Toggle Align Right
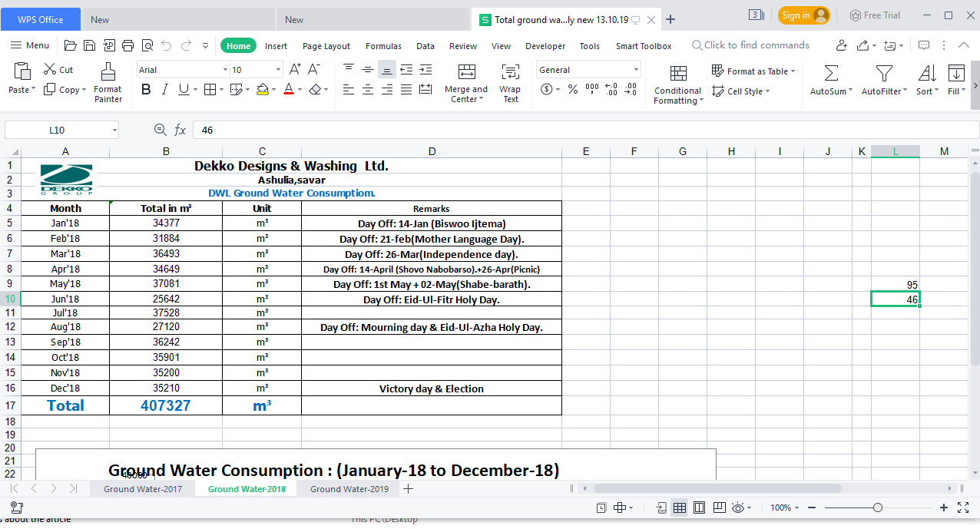 point(387,90)
